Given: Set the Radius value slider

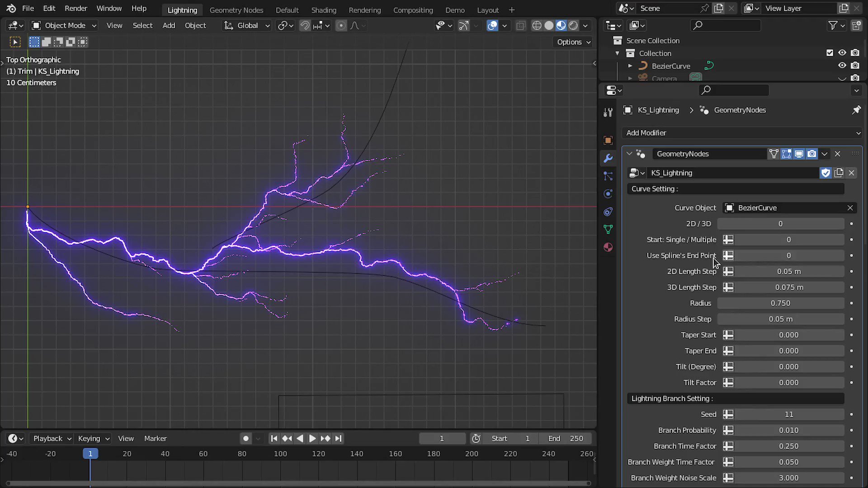Looking at the screenshot, I should (780, 303).
